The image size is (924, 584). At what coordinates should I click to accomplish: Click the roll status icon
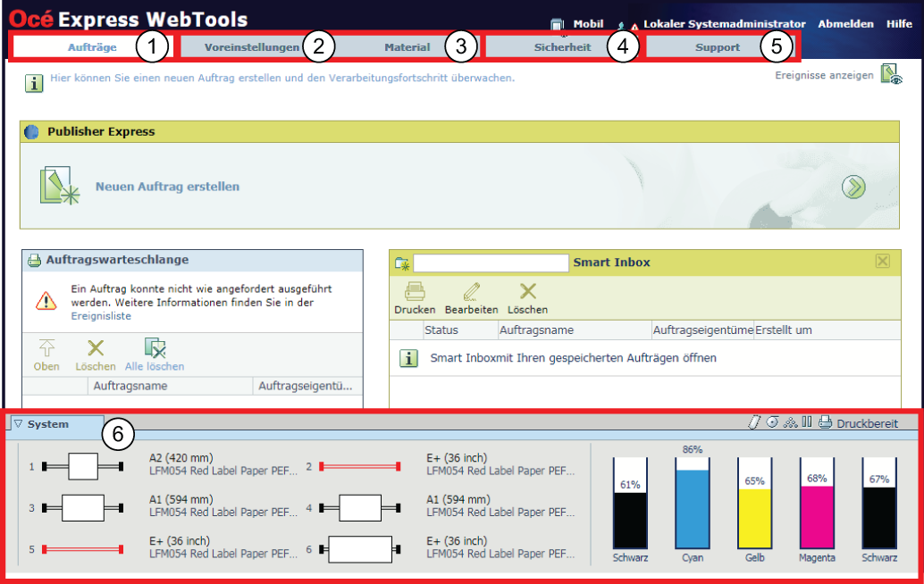pyautogui.click(x=773, y=422)
